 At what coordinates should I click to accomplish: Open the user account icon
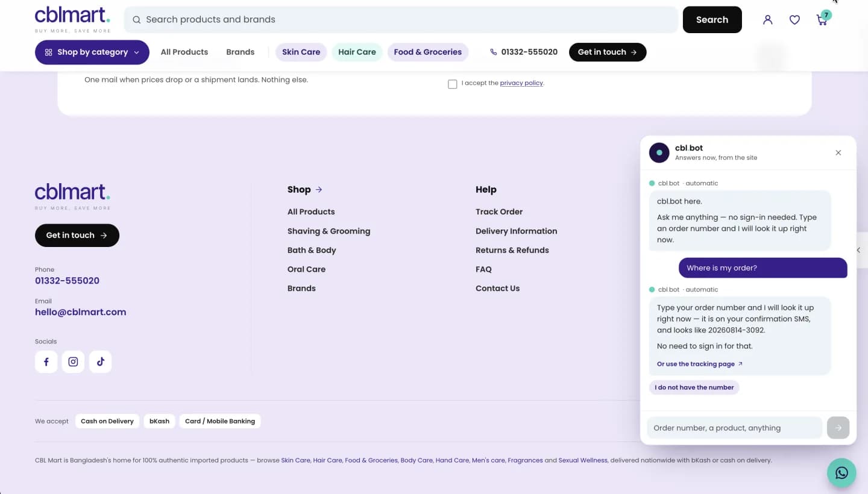click(767, 20)
